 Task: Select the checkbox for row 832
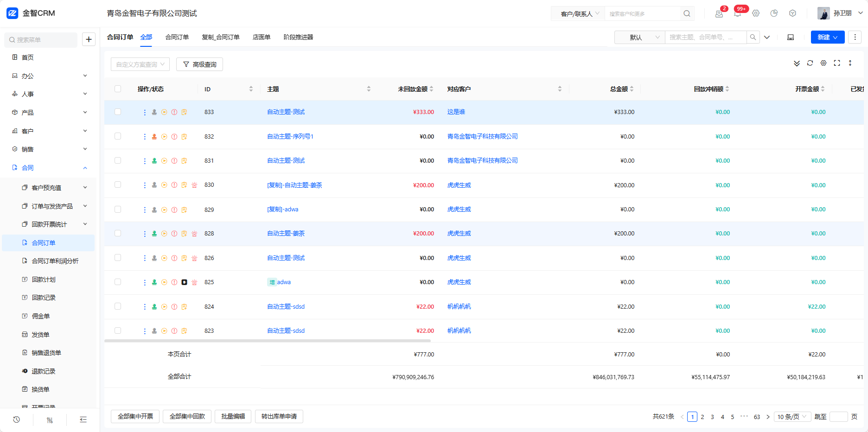tap(118, 136)
